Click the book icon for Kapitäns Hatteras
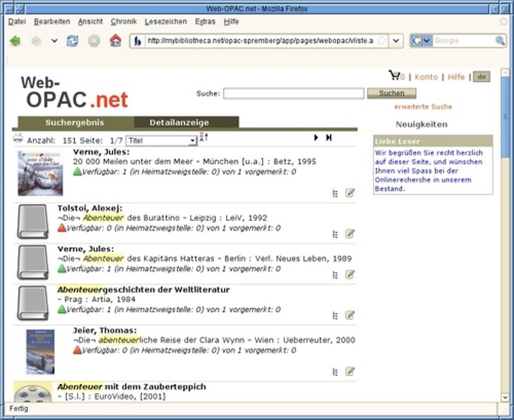Viewport: 514px width, 420px height. [33, 263]
